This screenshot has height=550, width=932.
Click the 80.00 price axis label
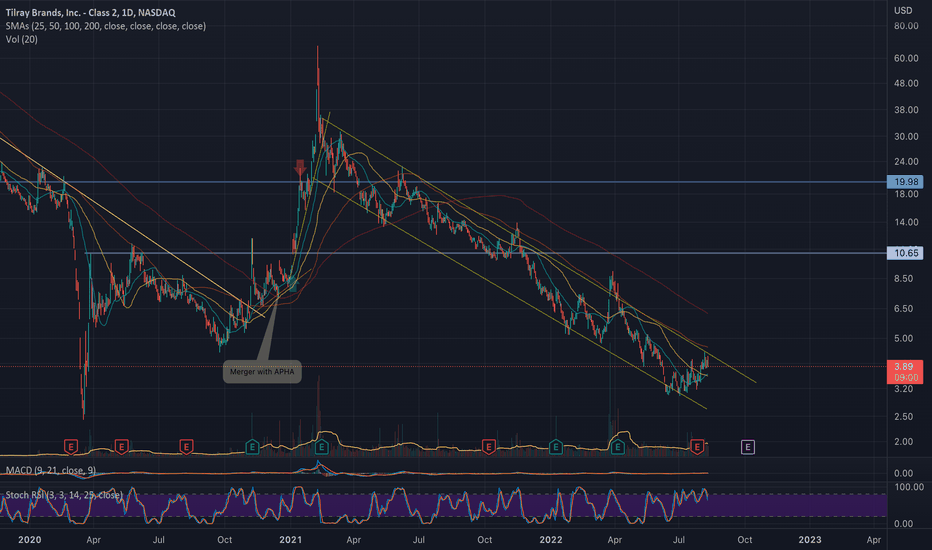[906, 26]
